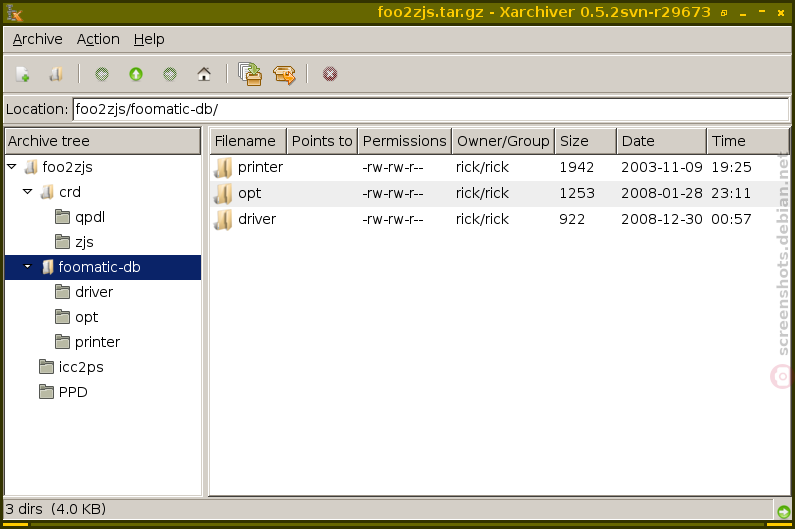This screenshot has width=795, height=529.
Task: Click status bar text 3 dirs (4.0 KB)
Action: point(56,509)
